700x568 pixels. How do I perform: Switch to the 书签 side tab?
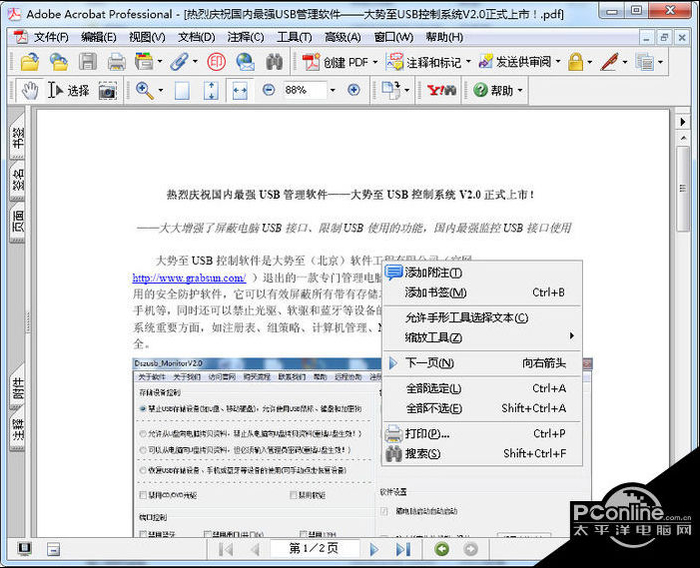click(x=17, y=137)
